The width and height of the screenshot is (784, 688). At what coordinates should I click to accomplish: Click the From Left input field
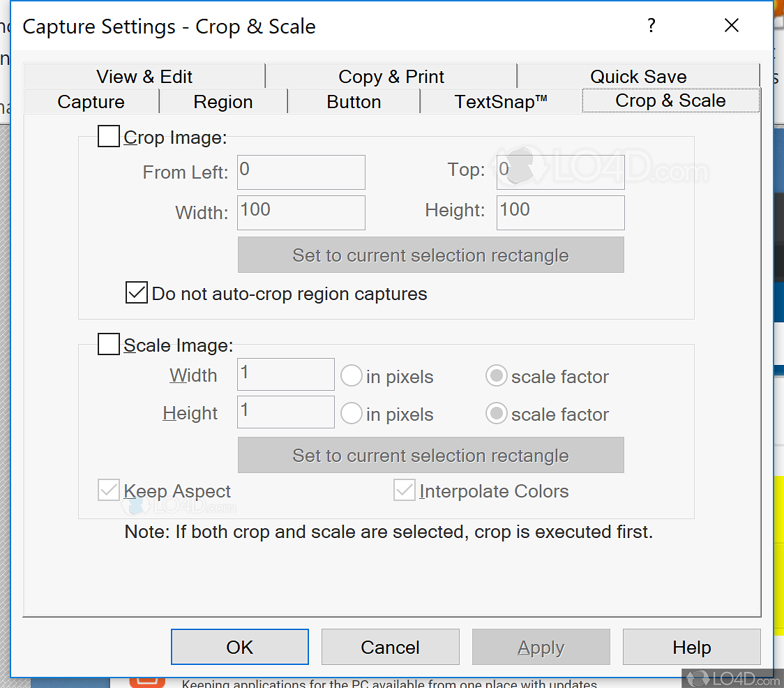301,172
